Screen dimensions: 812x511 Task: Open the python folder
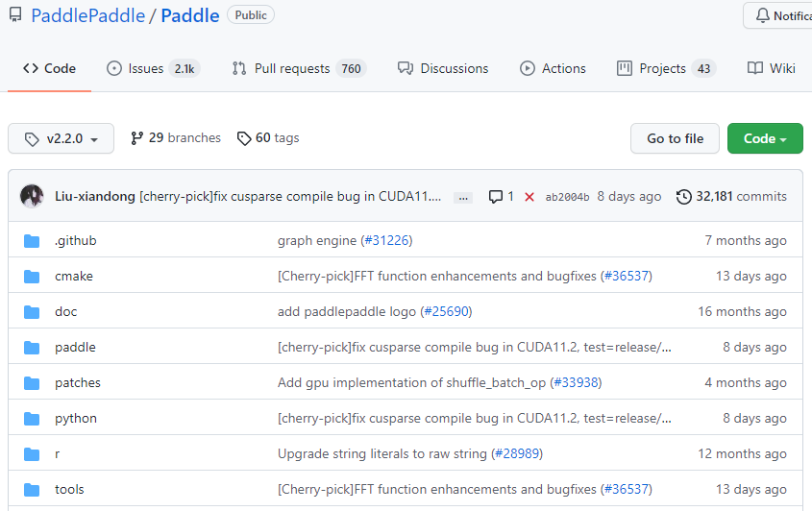[76, 419]
